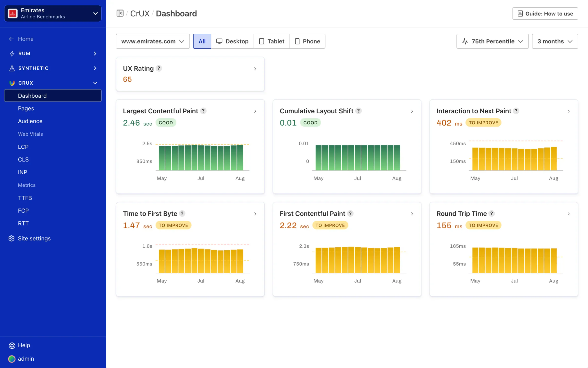Filter by Tablet devices
The height and width of the screenshot is (368, 588).
(272, 41)
